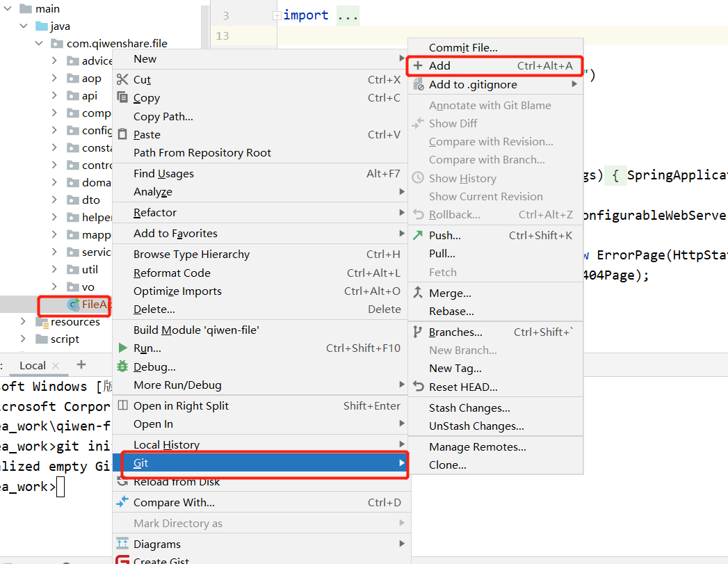Choose Stash Changes...

[x=495, y=408]
